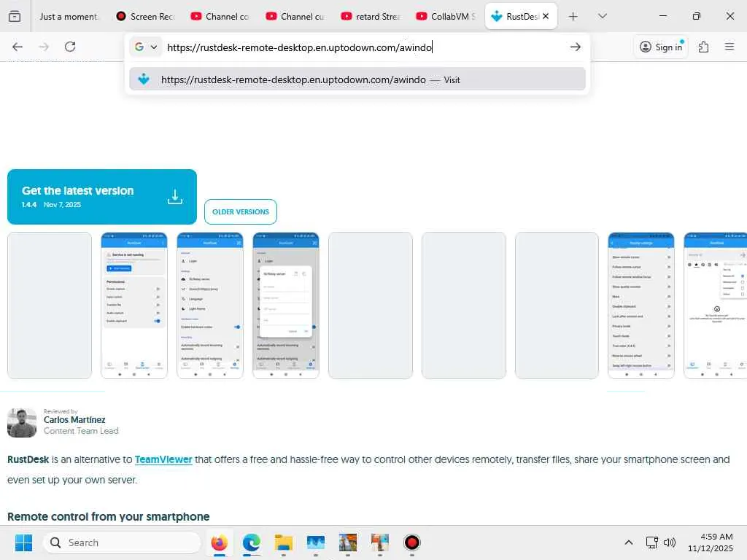747x560 pixels.
Task: Reload the current page
Action: 70,47
